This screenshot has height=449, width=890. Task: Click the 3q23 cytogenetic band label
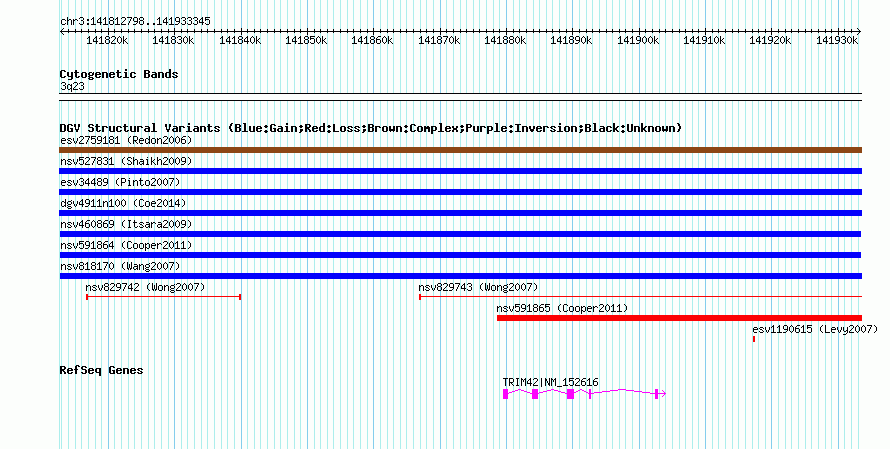tap(72, 86)
